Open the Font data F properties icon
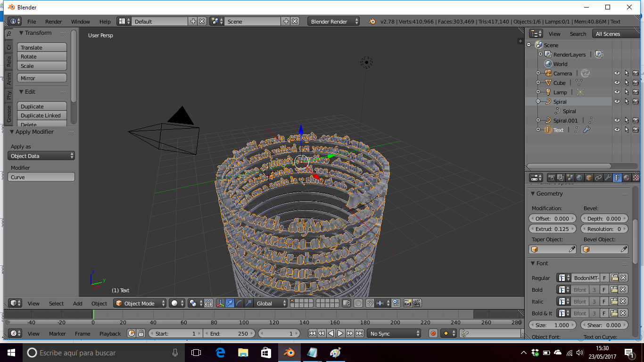Viewport: 644px width, 362px height. pos(617,178)
